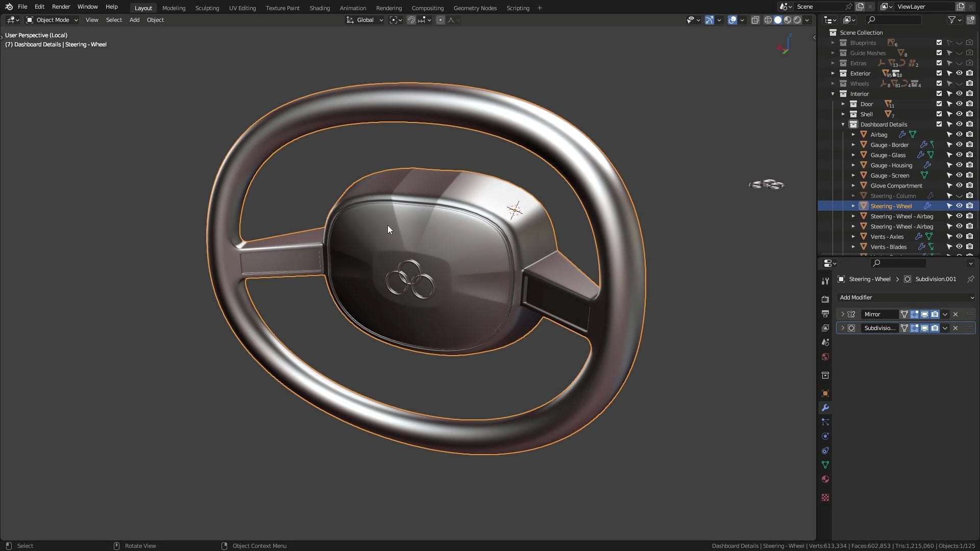Expand the Exterior collection
The image size is (980, 551).
coord(833,73)
